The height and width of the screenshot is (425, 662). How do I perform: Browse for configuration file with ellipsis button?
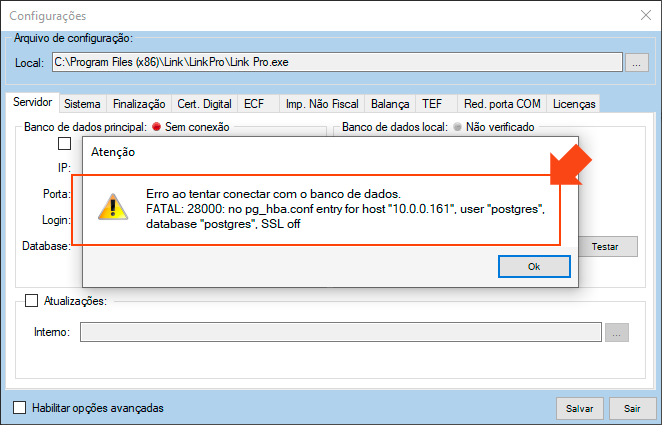tap(637, 63)
